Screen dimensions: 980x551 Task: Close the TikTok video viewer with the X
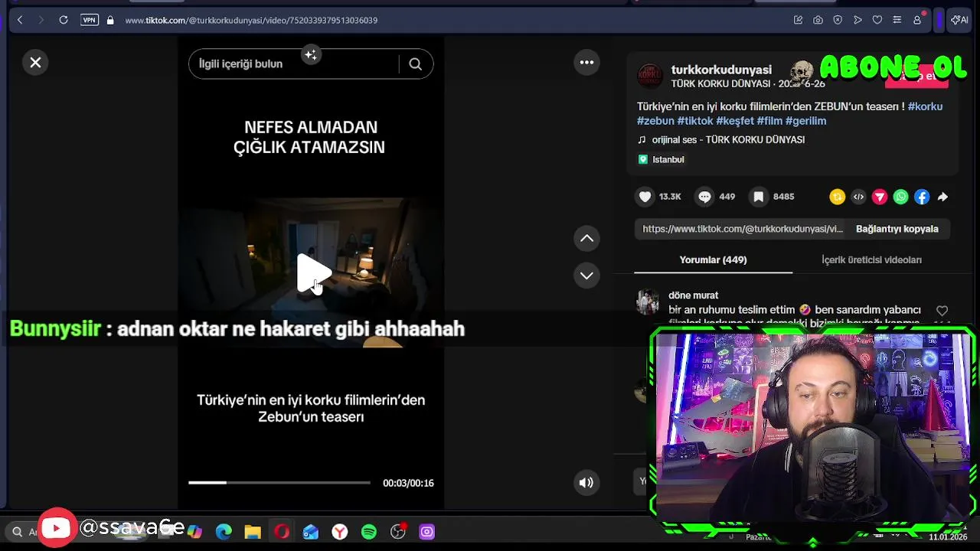pyautogui.click(x=35, y=63)
